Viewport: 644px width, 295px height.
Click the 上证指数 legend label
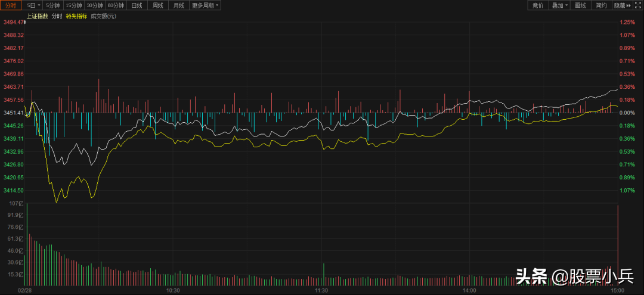coord(37,16)
